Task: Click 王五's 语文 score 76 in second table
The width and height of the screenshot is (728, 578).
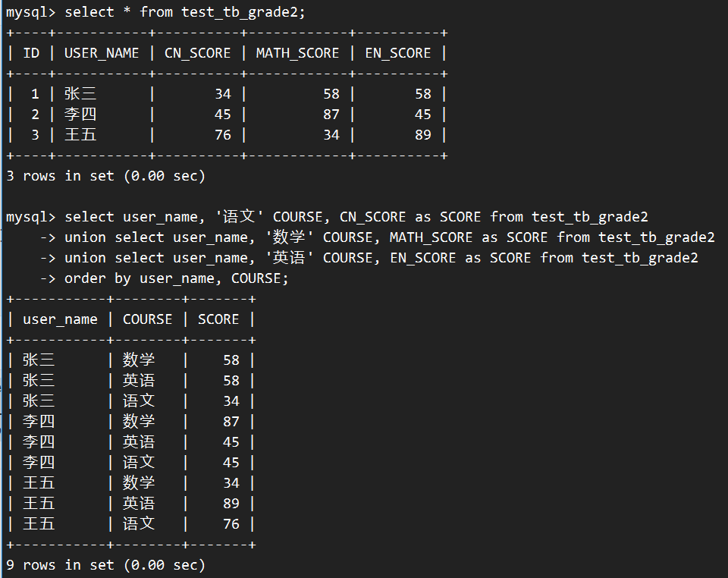Action: (231, 524)
